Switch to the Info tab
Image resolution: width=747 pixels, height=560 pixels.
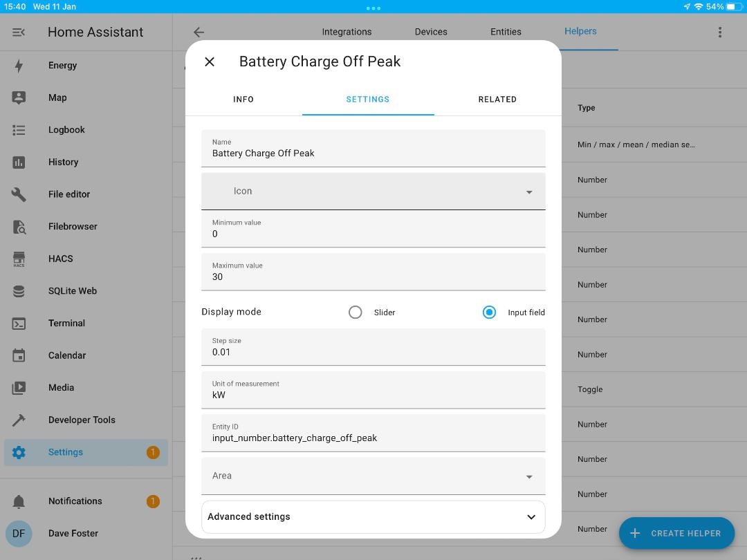tap(243, 100)
